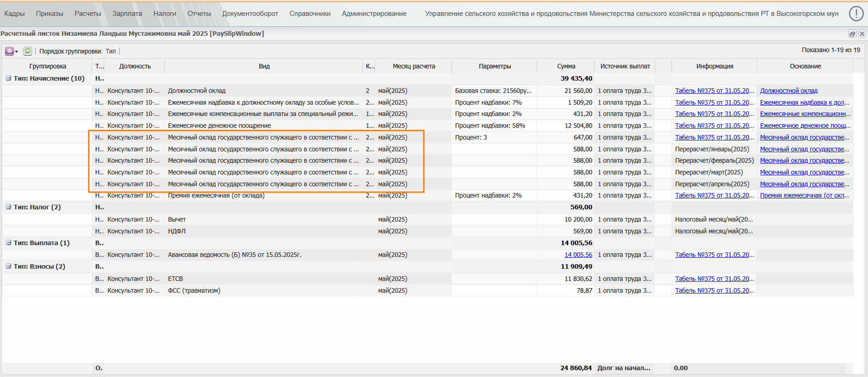Viewport: 868px width, 377px height.
Task: Open Месячный оклад link in Перерасчет/апрель row
Action: (805, 184)
